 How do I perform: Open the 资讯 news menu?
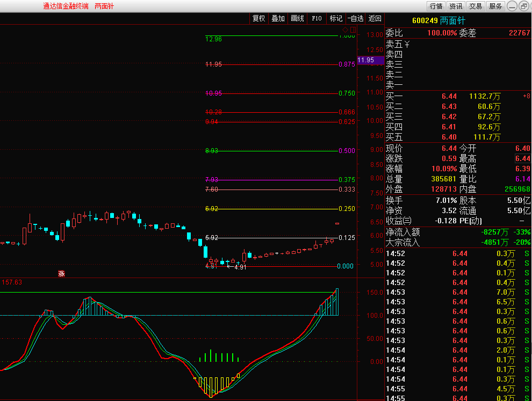[x=456, y=6]
